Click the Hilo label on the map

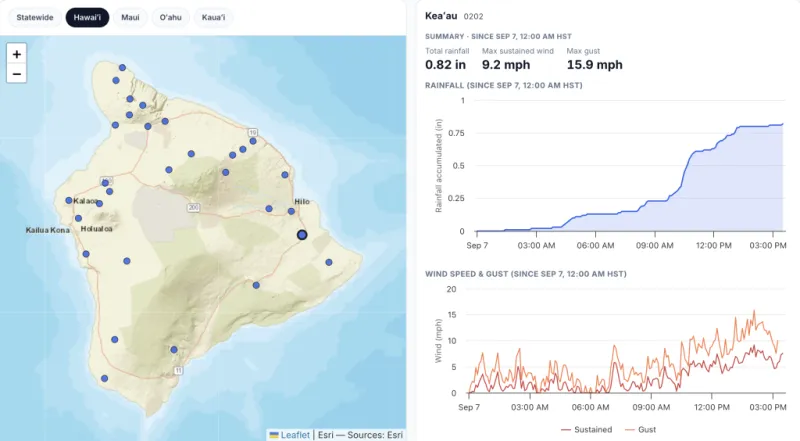(302, 202)
